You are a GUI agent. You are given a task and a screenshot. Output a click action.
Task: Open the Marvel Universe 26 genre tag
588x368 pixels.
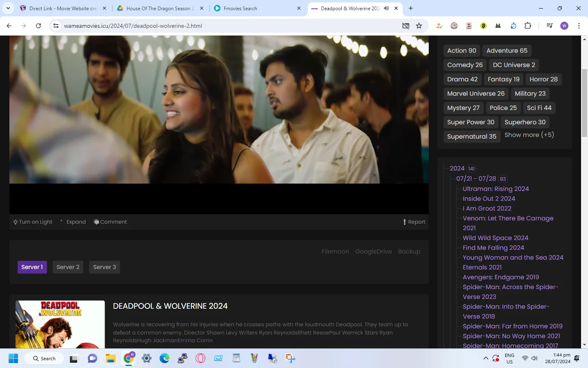[476, 94]
